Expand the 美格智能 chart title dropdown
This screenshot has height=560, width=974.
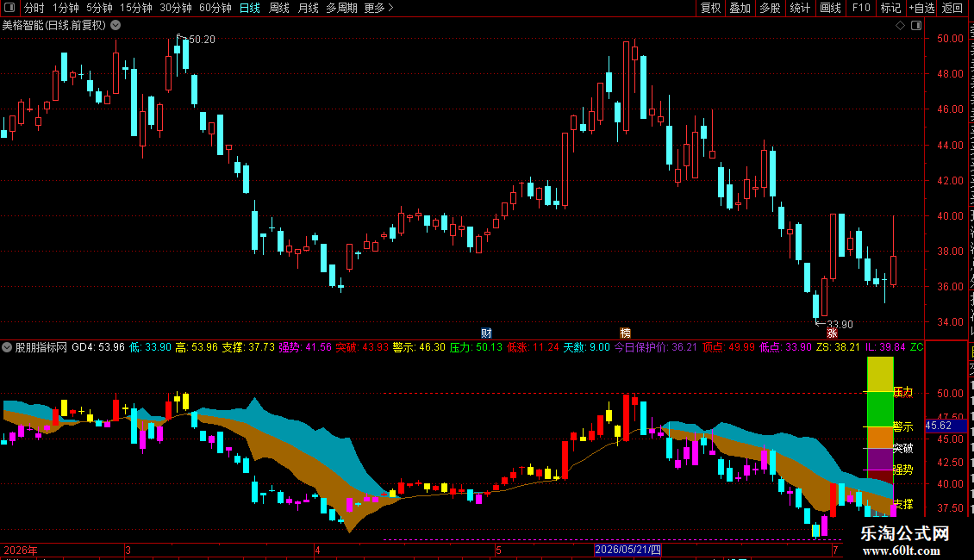point(116,26)
